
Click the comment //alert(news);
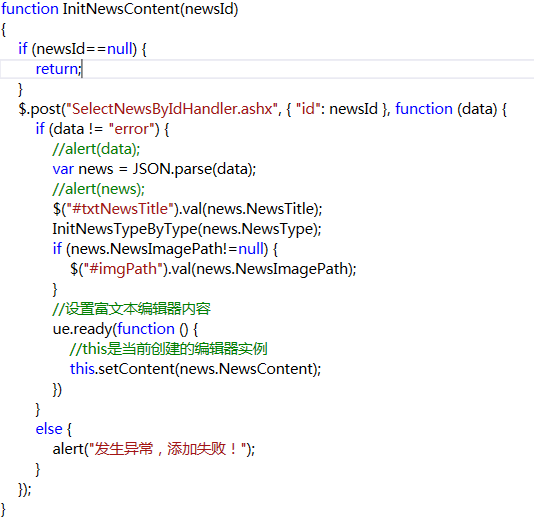[98, 189]
